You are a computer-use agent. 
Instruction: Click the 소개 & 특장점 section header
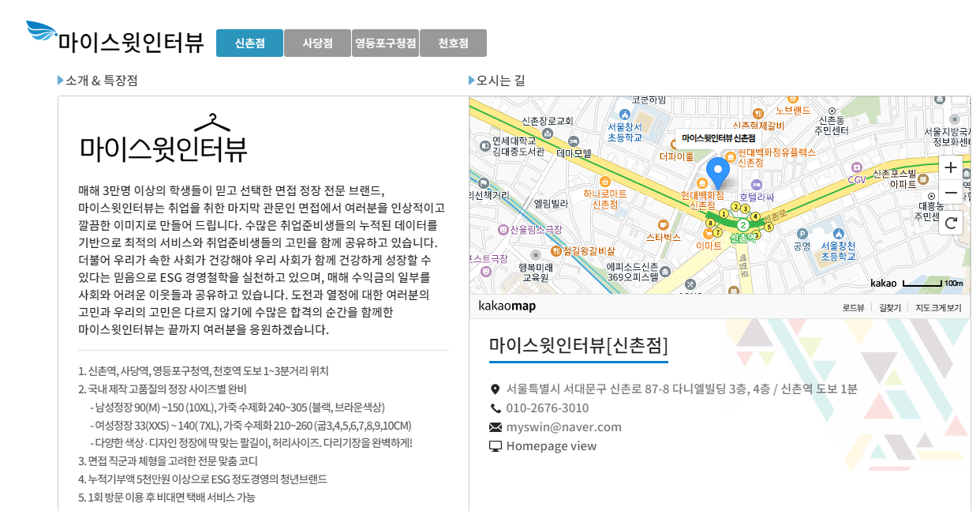[x=102, y=81]
